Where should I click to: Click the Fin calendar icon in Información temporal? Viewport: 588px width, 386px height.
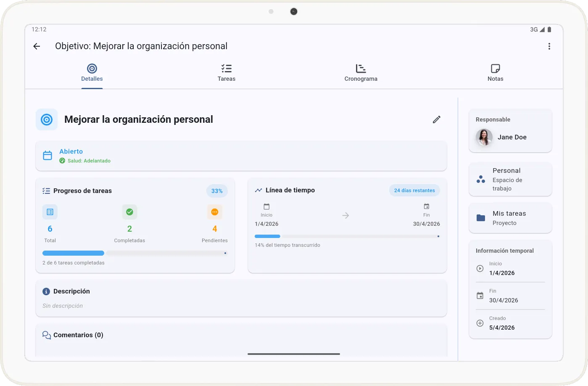pos(480,296)
